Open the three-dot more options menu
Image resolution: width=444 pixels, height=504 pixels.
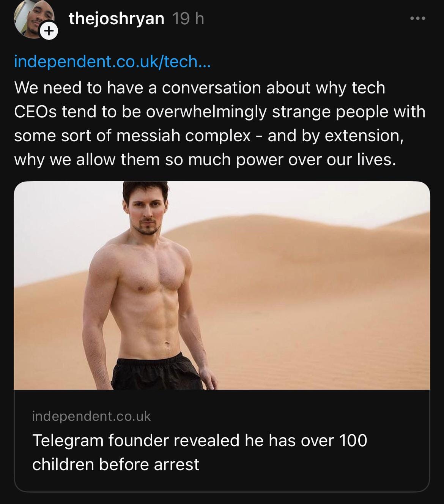(418, 18)
